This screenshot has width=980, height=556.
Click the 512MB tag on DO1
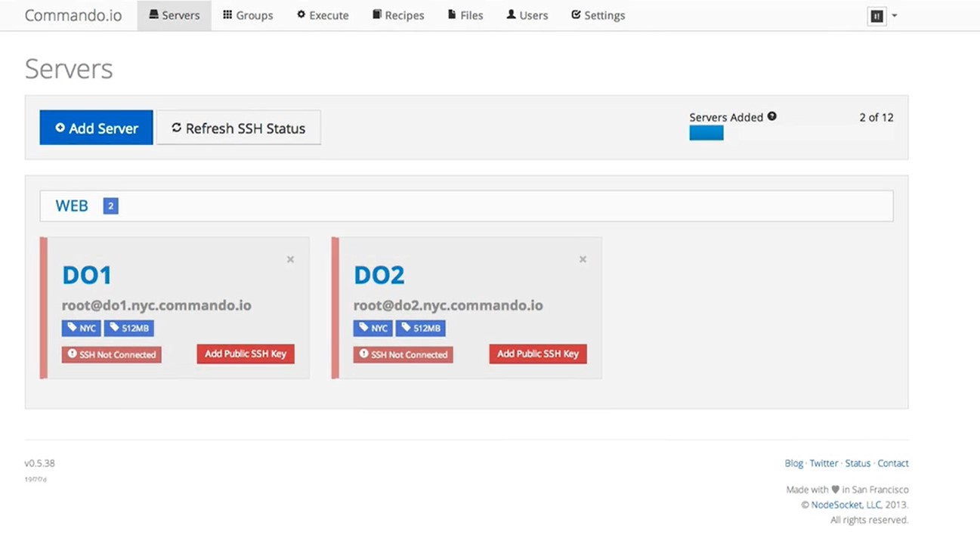point(128,328)
